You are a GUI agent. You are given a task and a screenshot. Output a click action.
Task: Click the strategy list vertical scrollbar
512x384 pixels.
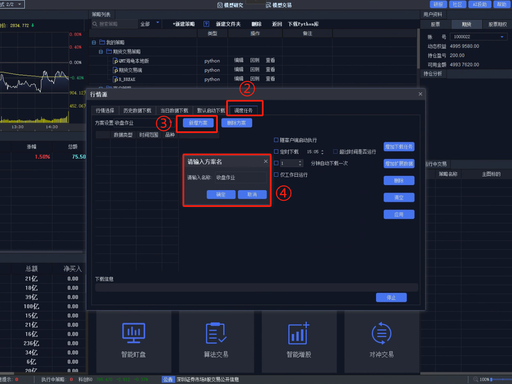(x=418, y=48)
